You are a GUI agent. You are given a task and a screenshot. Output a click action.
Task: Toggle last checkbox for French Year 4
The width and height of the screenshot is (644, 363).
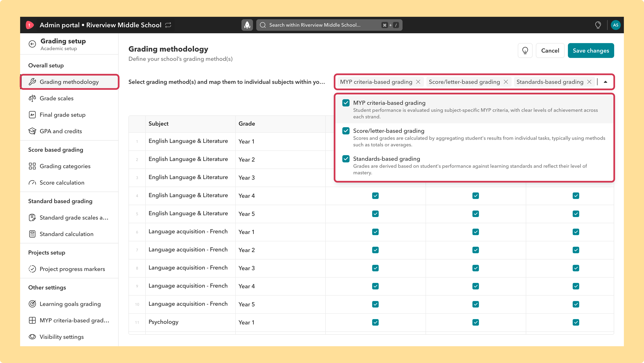[x=576, y=286]
